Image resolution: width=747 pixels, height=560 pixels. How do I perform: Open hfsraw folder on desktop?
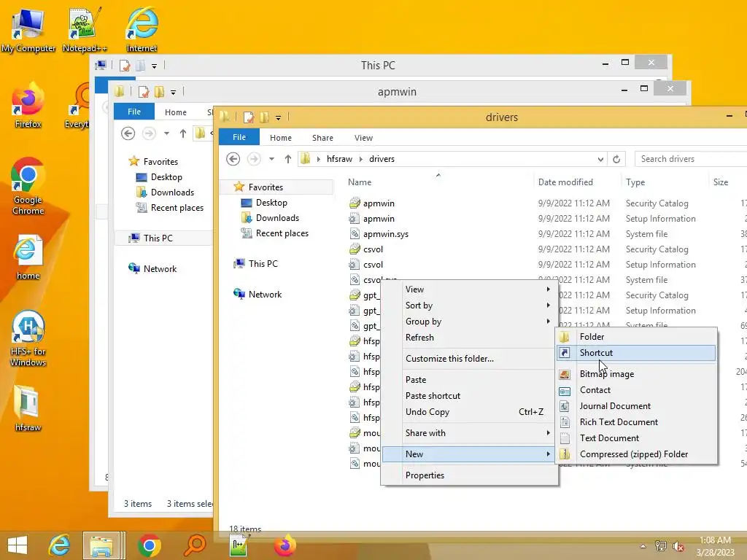click(28, 408)
